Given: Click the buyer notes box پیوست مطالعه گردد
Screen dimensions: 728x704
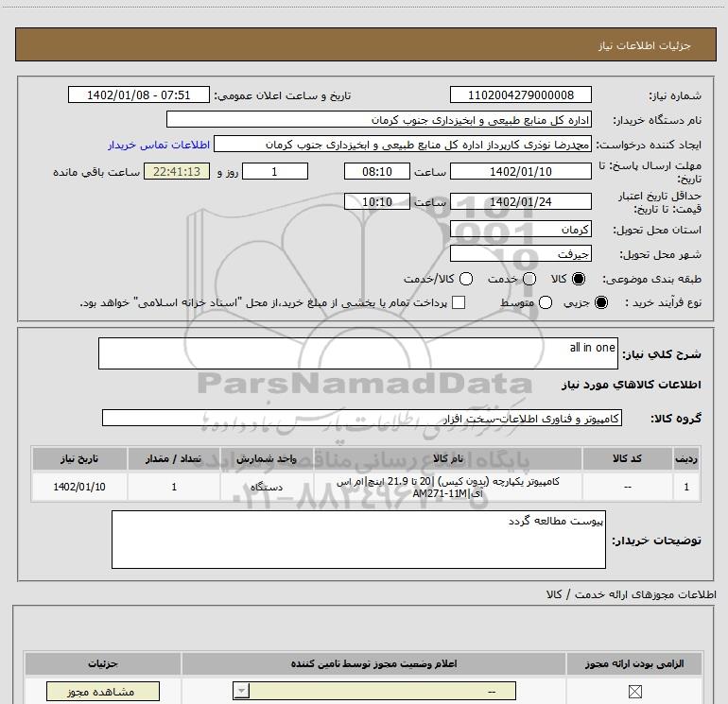Looking at the screenshot, I should [x=358, y=540].
